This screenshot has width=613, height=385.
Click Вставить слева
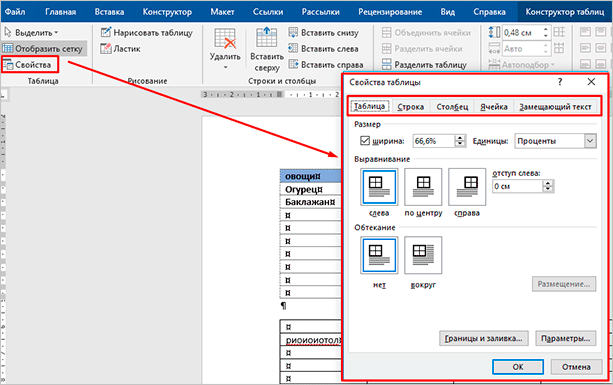323,48
